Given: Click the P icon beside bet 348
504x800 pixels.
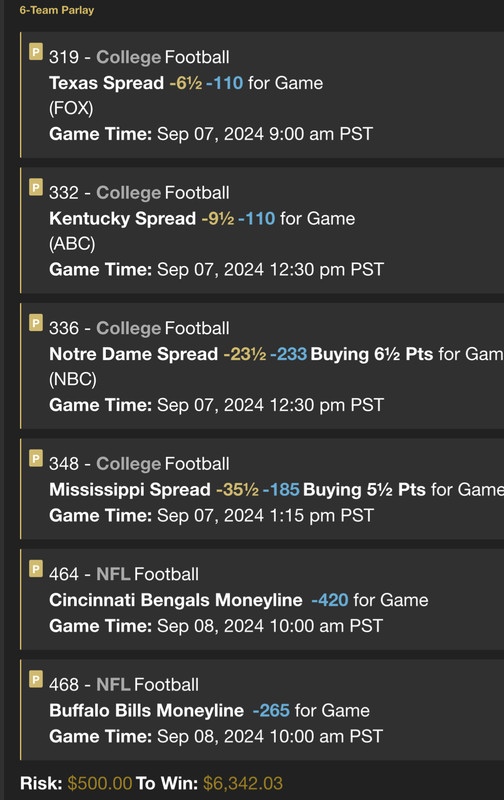Looking at the screenshot, I should click(36, 459).
